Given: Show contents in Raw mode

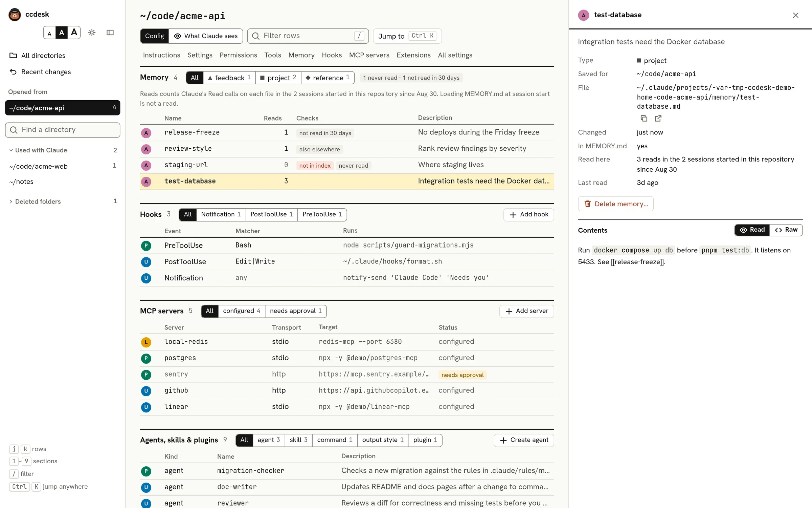Looking at the screenshot, I should tap(786, 230).
